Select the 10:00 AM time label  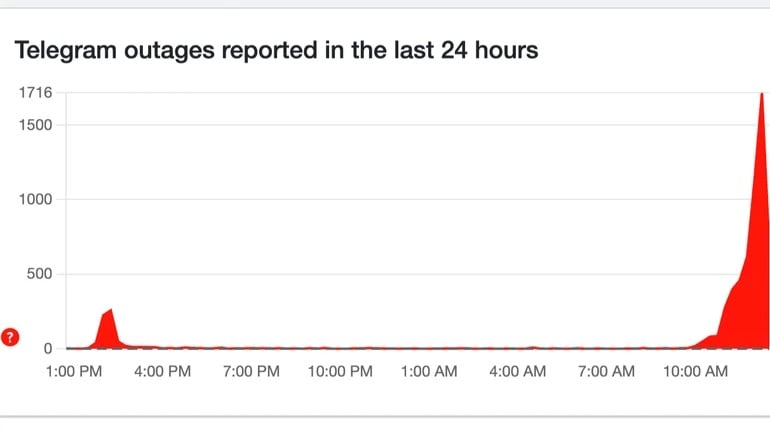coord(695,372)
